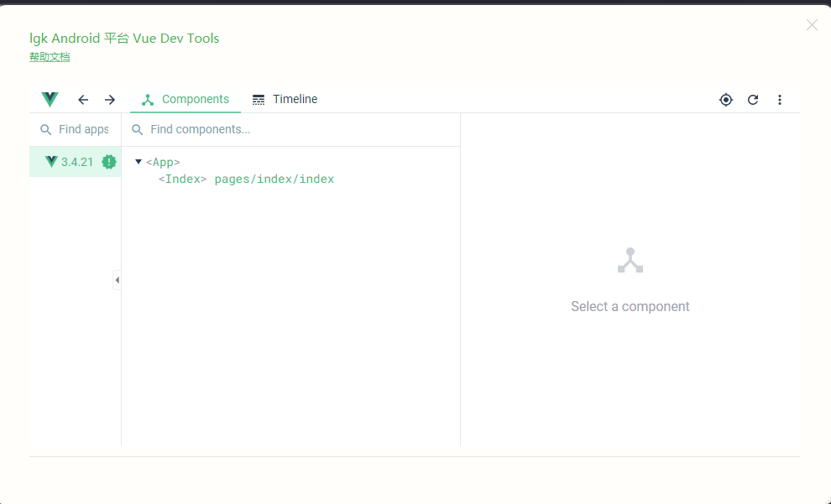Close the Vue Dev Tools dialog
The image size is (831, 504).
(x=812, y=25)
